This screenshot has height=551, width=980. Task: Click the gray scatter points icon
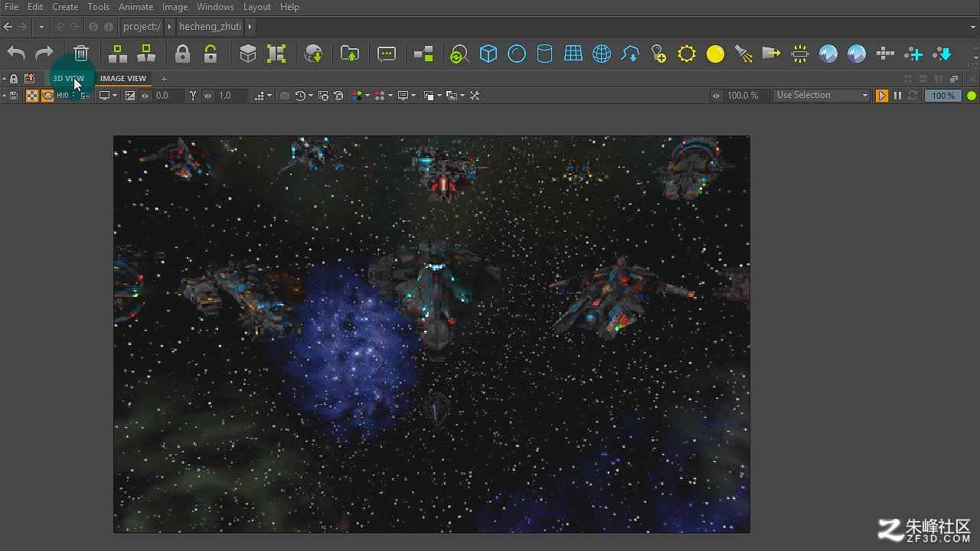click(x=885, y=54)
